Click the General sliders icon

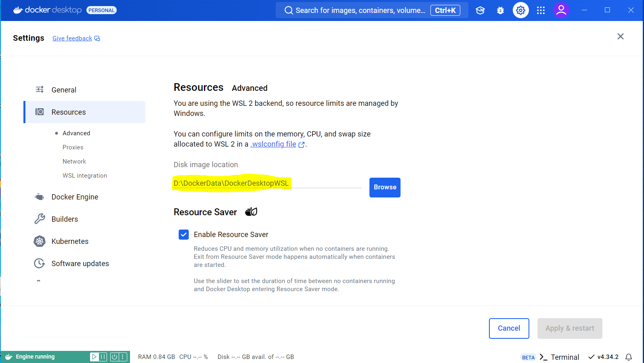click(40, 90)
